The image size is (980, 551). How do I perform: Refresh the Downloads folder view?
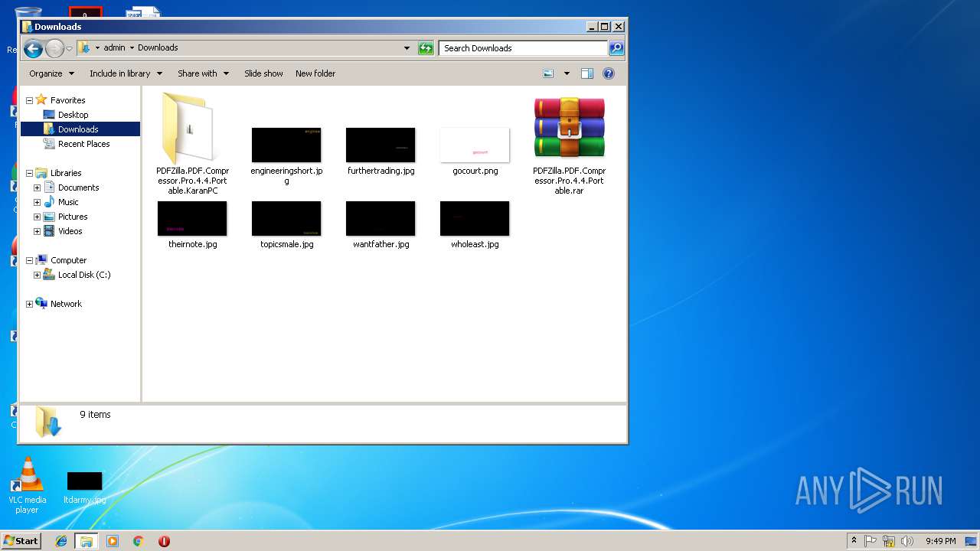pos(426,48)
